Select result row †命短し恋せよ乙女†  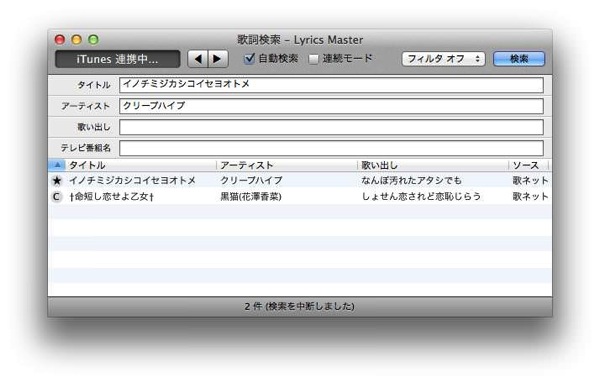(x=300, y=197)
